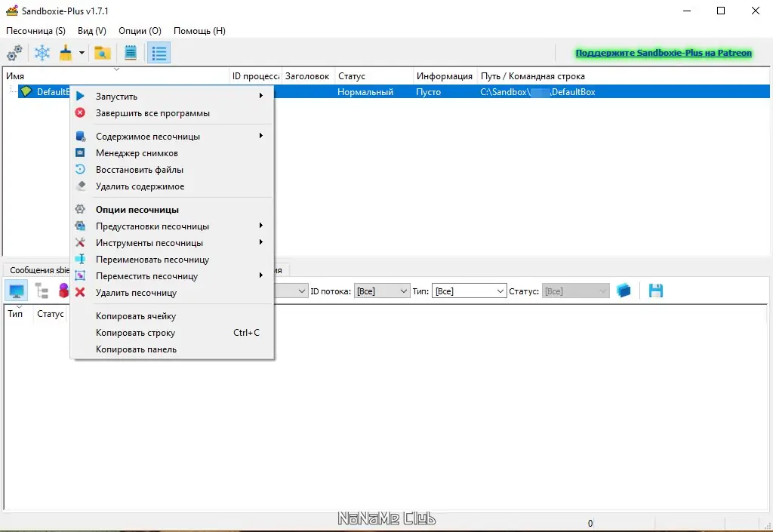Click the tools icon beside Инструменты песочницы

click(80, 242)
